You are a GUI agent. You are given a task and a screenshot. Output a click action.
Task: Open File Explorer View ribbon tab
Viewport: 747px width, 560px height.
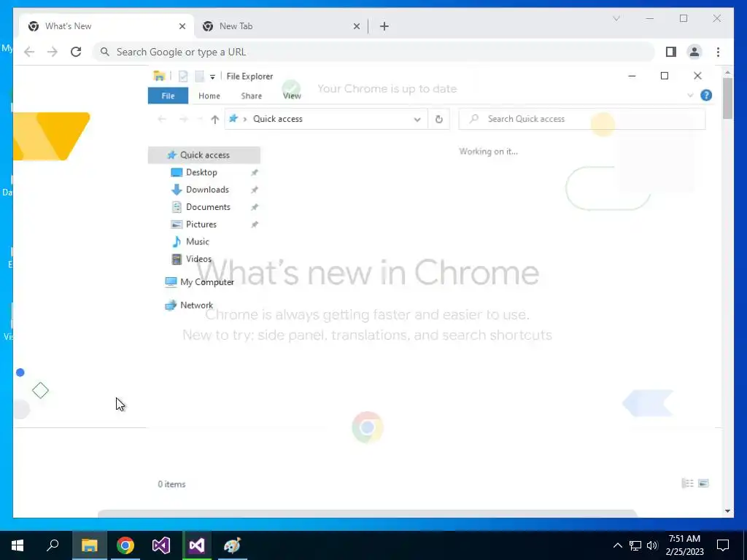click(x=292, y=96)
